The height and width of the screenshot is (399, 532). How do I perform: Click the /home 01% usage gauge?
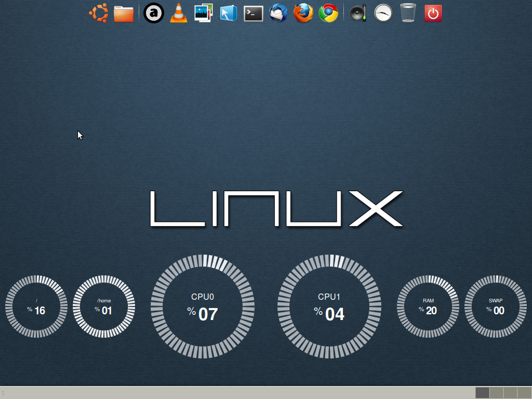click(104, 307)
